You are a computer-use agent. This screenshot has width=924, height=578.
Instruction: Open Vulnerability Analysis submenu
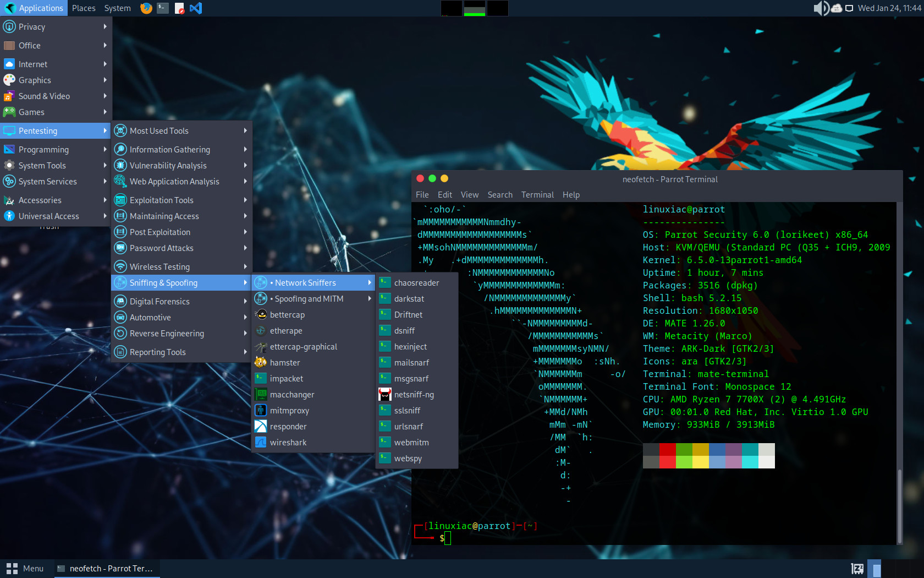coord(182,166)
